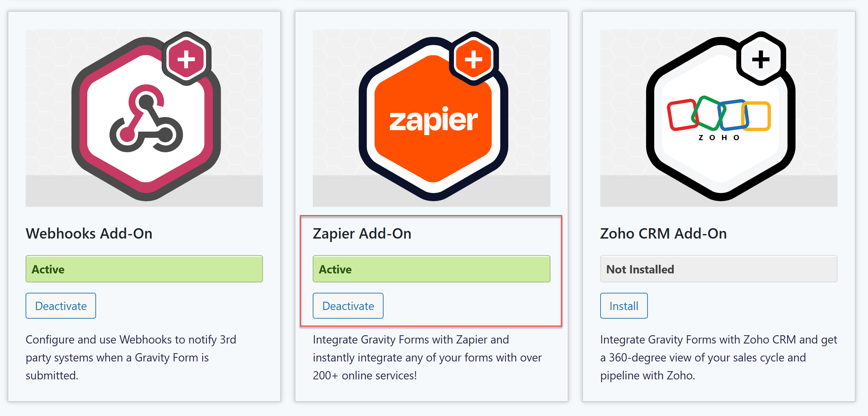Click the black plus badge on Zoho
The height and width of the screenshot is (416, 868).
click(761, 59)
